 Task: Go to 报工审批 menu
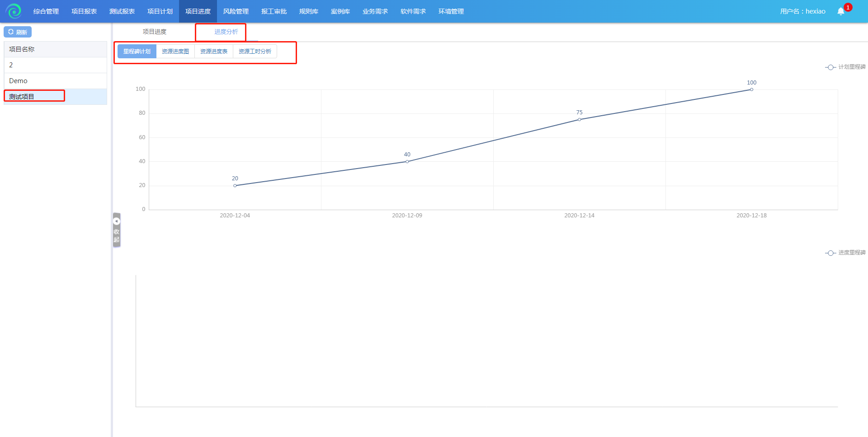point(274,11)
